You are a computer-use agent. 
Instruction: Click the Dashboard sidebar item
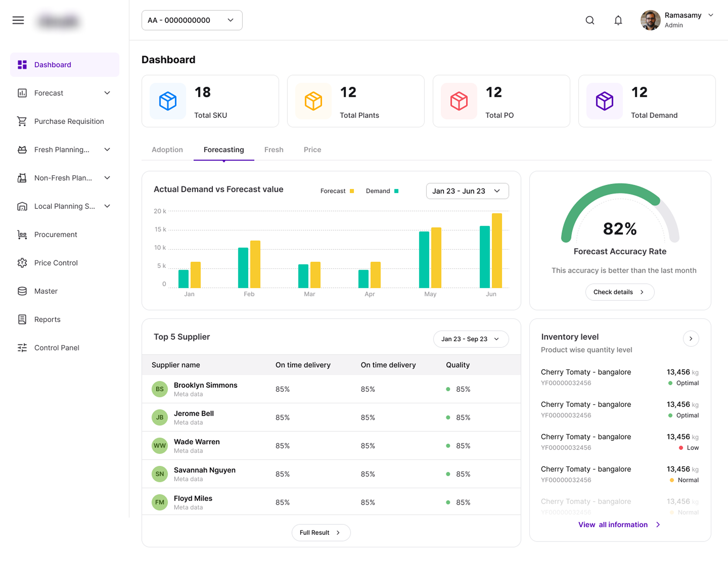click(65, 65)
